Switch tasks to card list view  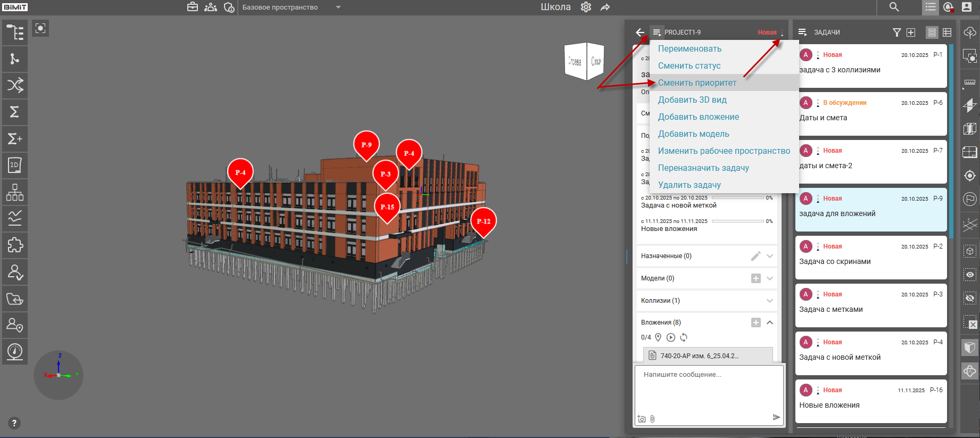(932, 32)
